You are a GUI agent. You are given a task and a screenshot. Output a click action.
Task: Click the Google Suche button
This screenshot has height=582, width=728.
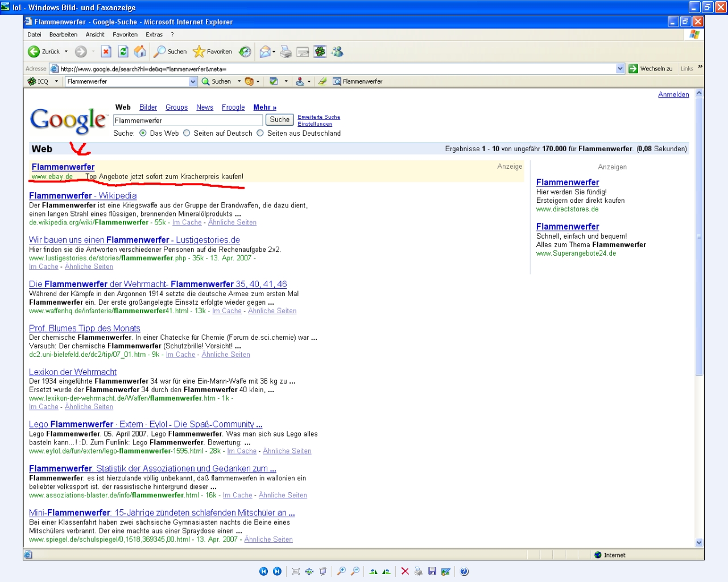pyautogui.click(x=280, y=120)
